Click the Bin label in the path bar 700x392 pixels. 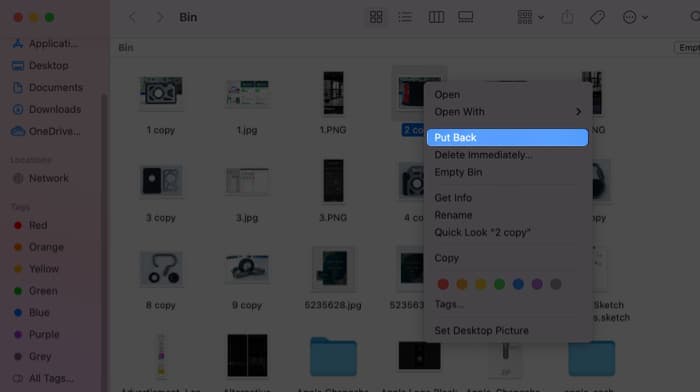126,48
